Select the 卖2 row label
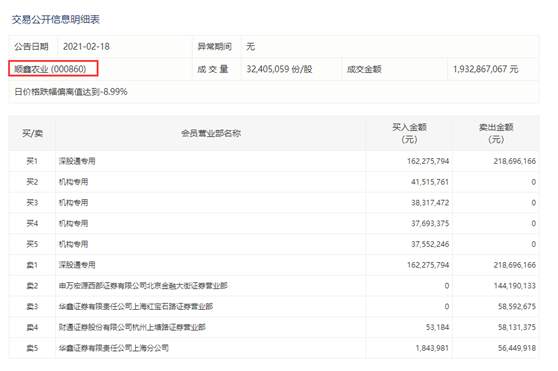This screenshot has height=371, width=558. tap(32, 286)
